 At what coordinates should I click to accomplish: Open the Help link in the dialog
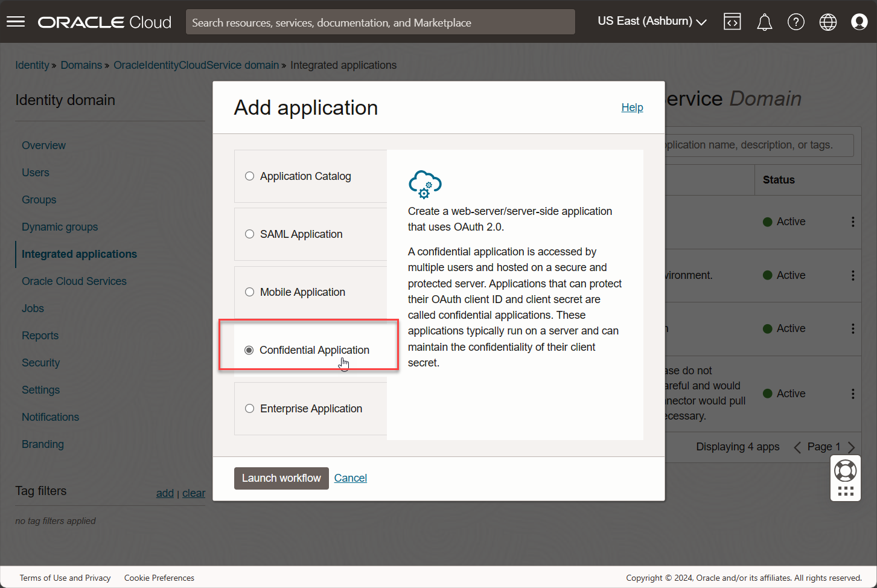point(632,107)
